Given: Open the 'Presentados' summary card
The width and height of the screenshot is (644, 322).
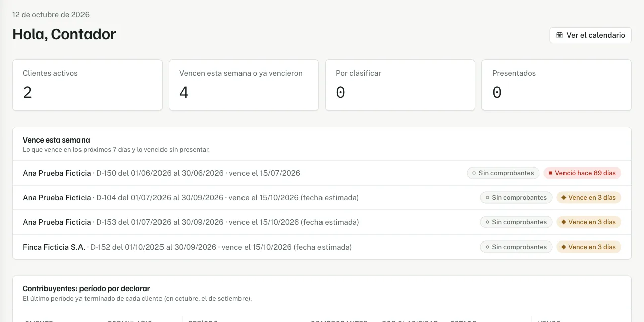Looking at the screenshot, I should [556, 85].
